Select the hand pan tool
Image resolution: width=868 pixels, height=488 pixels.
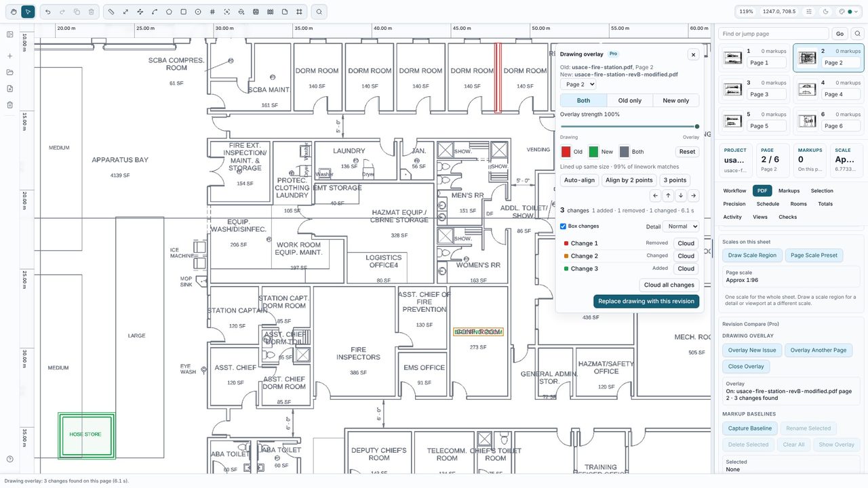tap(13, 12)
